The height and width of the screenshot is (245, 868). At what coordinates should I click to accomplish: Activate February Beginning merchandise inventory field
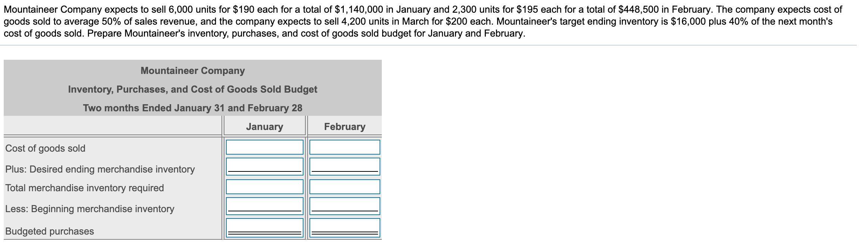345,206
